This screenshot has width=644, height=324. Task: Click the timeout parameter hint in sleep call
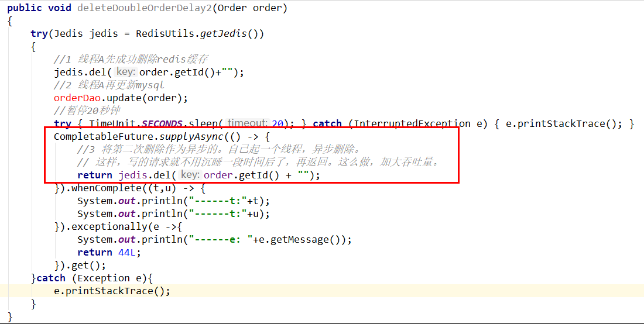(x=246, y=123)
